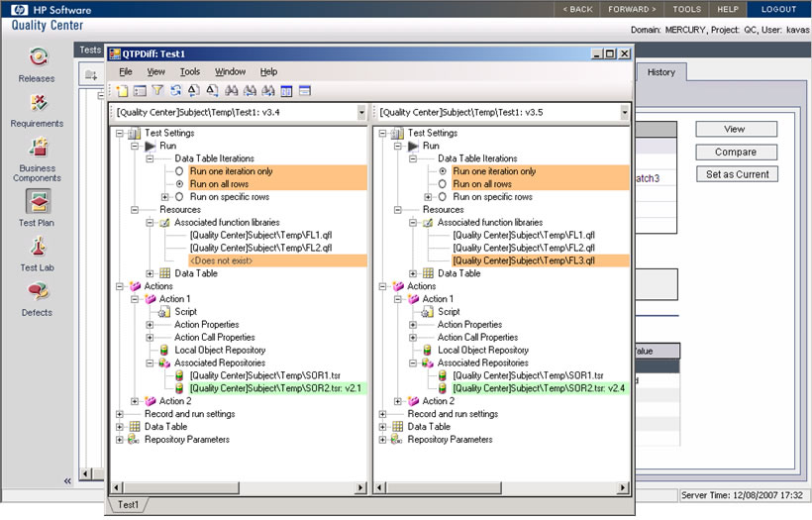Click BACK in the top bar

[x=578, y=9]
